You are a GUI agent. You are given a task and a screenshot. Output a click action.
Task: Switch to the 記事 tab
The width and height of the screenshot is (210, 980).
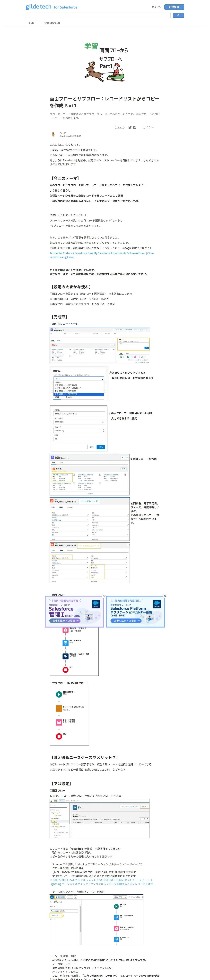click(31, 23)
